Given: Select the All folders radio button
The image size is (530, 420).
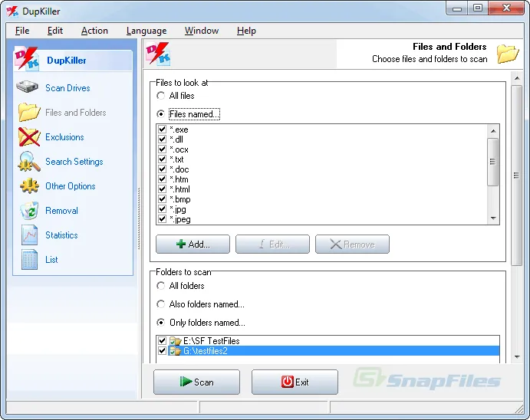Looking at the screenshot, I should pyautogui.click(x=160, y=286).
